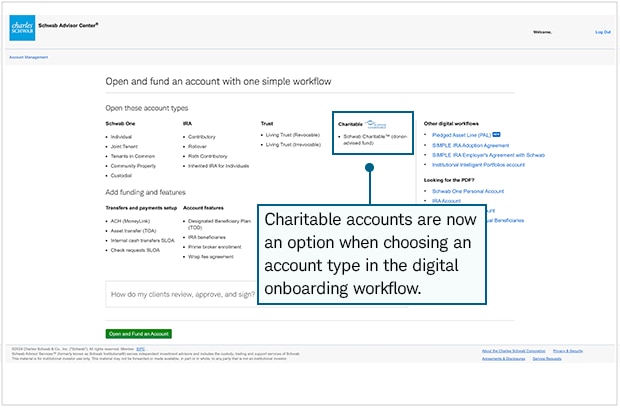
Task: Open About the Charles Schwab Corporation footer link
Action: click(513, 351)
